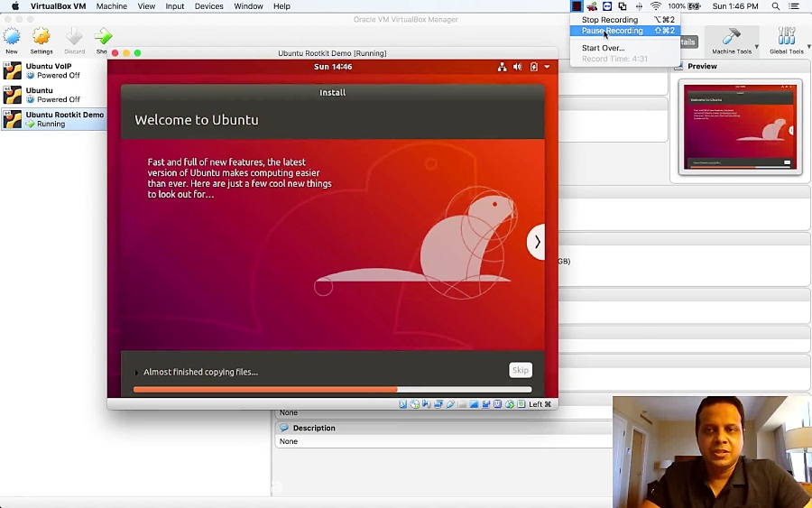812x508 pixels.
Task: Click the Skip button in Ubuntu installer
Action: click(520, 370)
